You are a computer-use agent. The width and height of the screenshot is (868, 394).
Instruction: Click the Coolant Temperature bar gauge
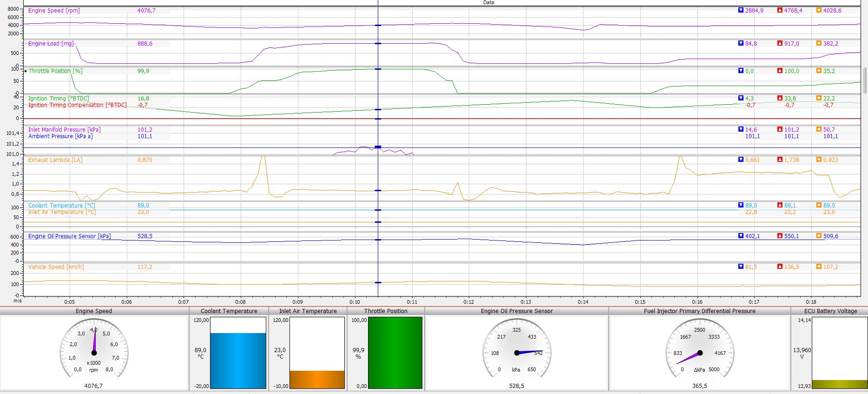tap(238, 354)
